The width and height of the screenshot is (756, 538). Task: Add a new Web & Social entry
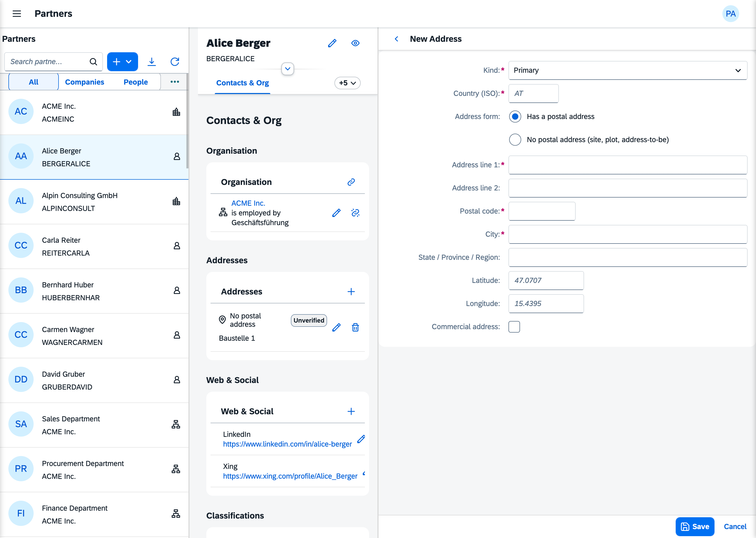(x=351, y=411)
